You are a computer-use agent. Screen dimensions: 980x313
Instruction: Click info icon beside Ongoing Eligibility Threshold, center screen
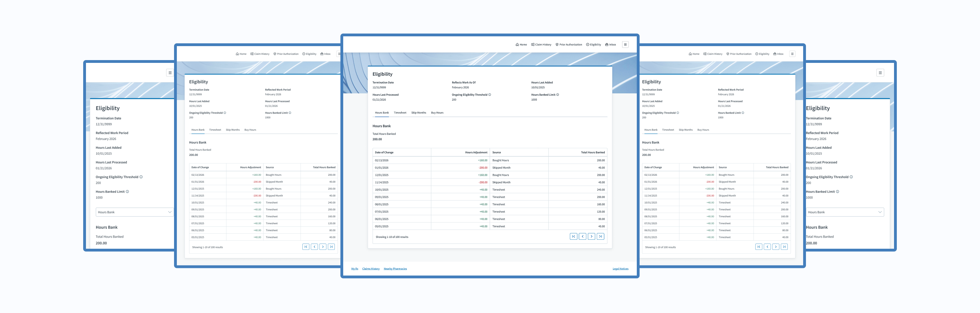tap(490, 95)
